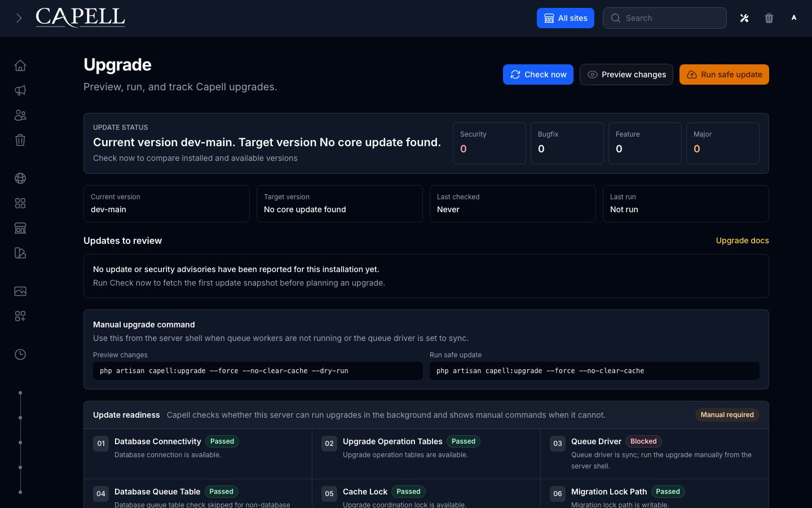Open the four-squares grid sidebar icon
This screenshot has height=508, width=812.
point(20,203)
